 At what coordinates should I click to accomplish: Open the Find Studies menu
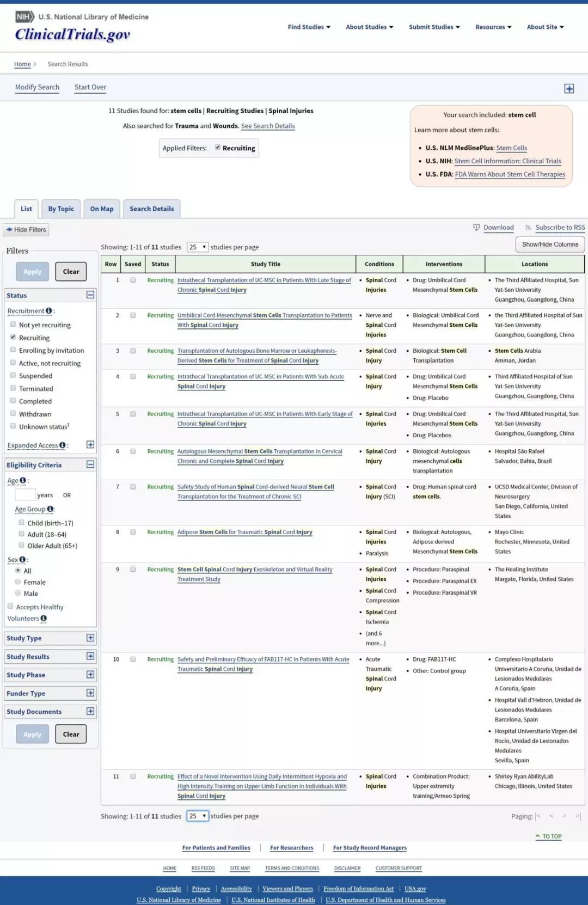pyautogui.click(x=309, y=27)
